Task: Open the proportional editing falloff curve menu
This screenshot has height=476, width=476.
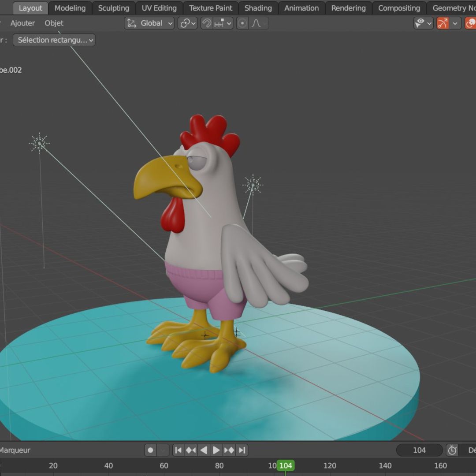Action: coord(259,23)
